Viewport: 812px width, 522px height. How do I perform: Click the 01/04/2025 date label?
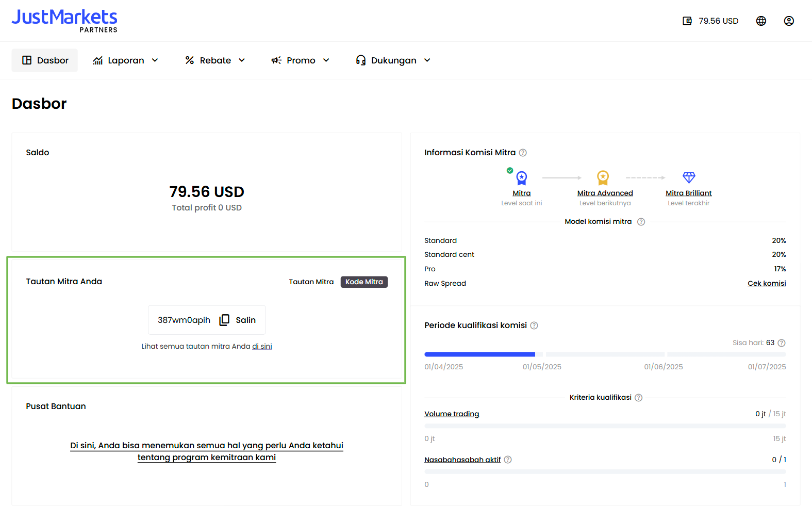coord(444,367)
